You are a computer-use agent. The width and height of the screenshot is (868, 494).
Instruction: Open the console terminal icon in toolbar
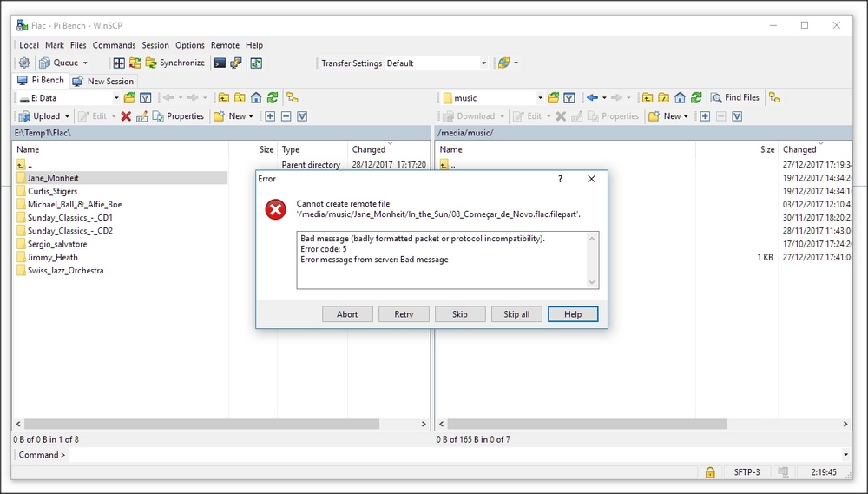[220, 63]
